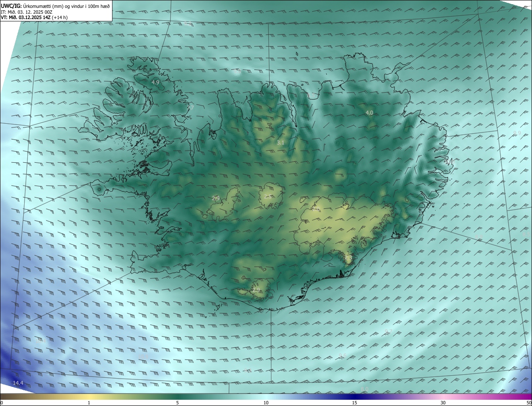The image size is (532, 406).
Task: Select the initial time line 'IT: Mið. 03. 12. 2025 00Z'
Action: coord(26,12)
